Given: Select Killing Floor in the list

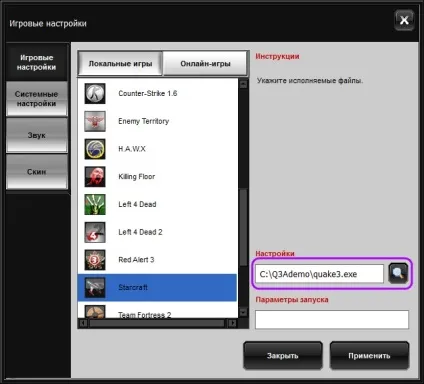Looking at the screenshot, I should tap(158, 177).
